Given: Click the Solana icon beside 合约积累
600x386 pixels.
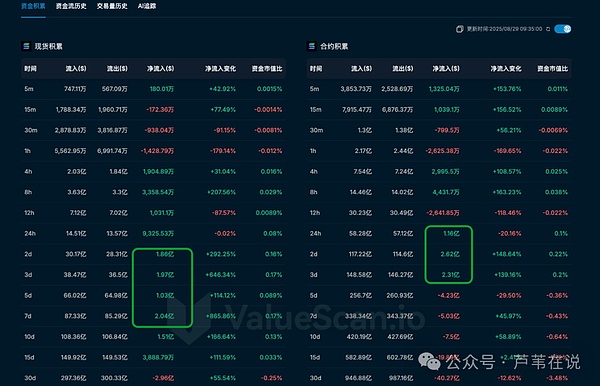Looking at the screenshot, I should point(311,46).
